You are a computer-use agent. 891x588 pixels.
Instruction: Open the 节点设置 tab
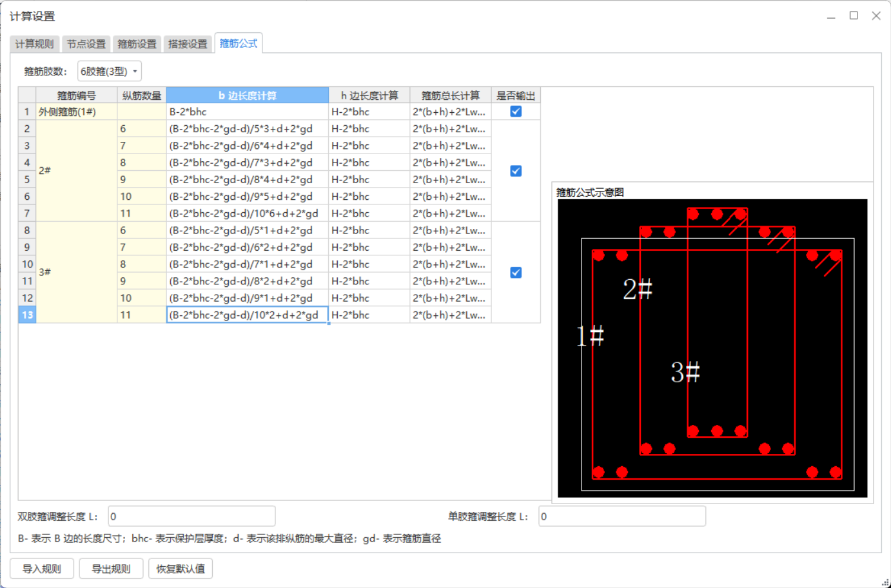click(86, 44)
